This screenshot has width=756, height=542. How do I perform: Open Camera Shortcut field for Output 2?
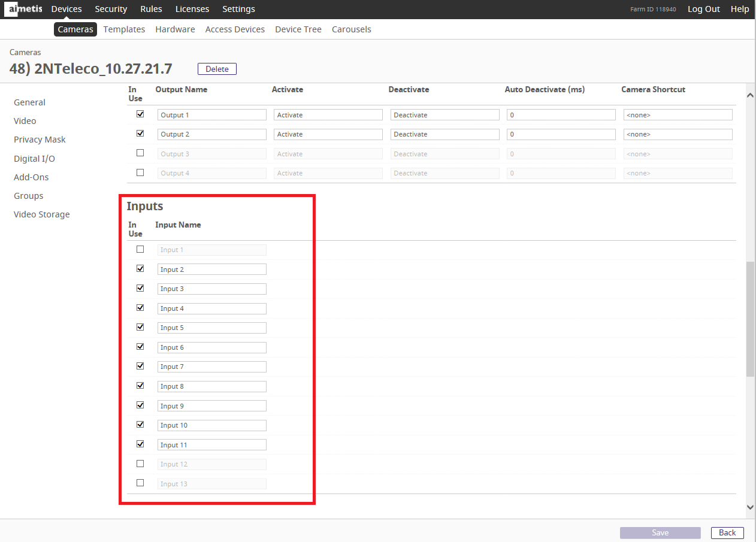(x=678, y=134)
